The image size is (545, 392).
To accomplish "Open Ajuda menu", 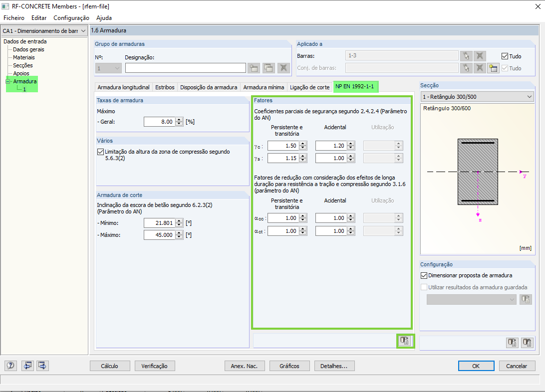I will [x=104, y=18].
